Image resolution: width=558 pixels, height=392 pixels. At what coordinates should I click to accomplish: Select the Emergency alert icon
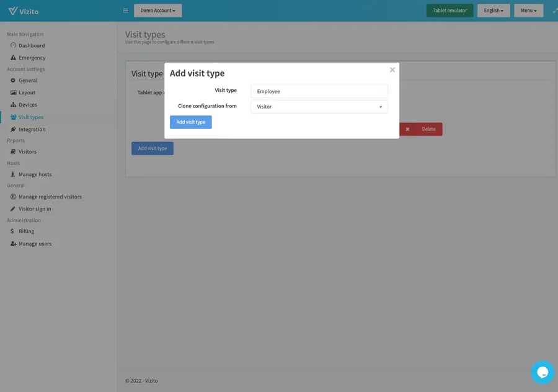[x=13, y=57]
